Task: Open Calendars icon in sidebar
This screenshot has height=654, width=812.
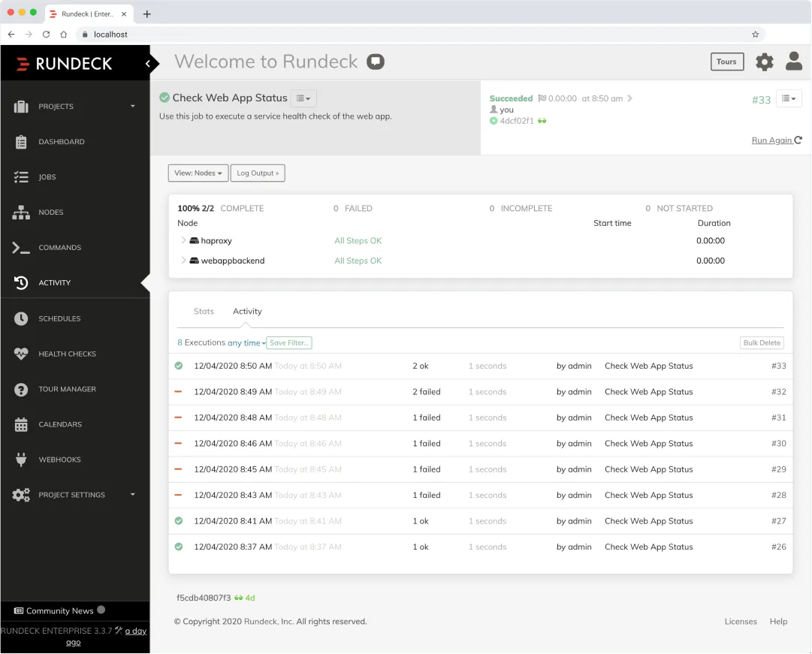Action: point(21,424)
